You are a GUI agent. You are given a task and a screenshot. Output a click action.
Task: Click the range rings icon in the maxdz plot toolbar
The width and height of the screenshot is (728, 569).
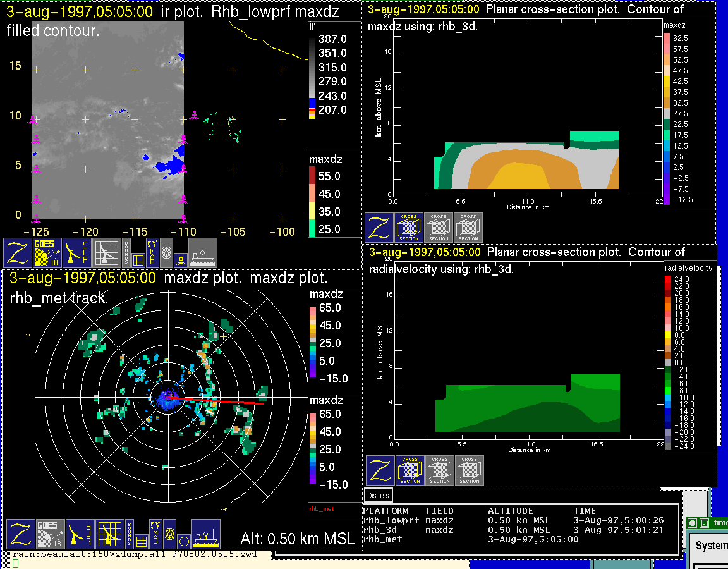point(169,533)
